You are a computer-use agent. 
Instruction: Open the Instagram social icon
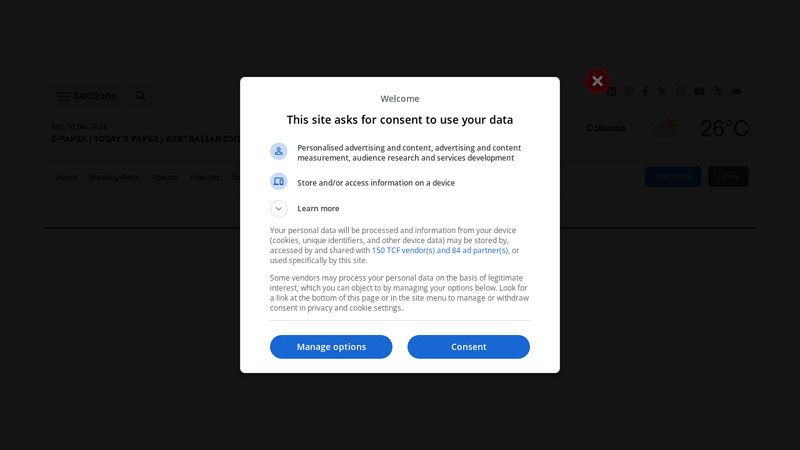[680, 92]
